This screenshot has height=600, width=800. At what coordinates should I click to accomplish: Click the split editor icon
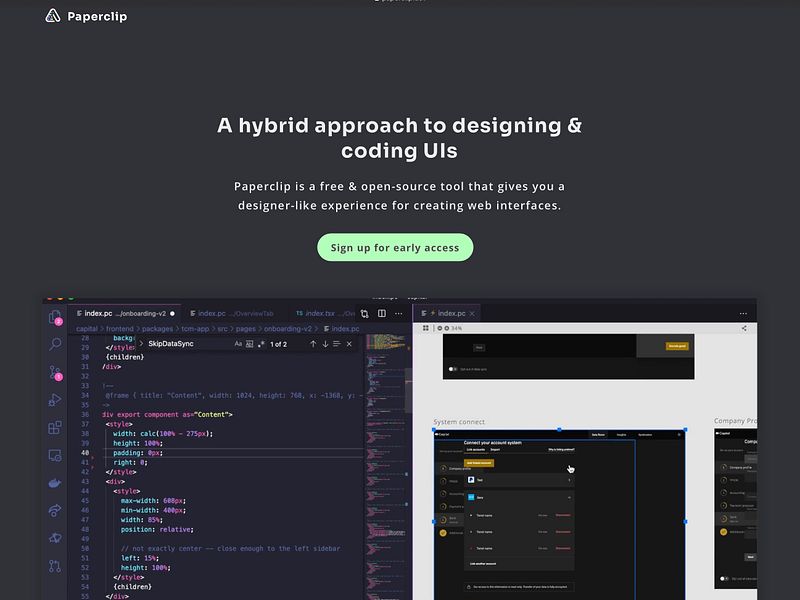[382, 313]
